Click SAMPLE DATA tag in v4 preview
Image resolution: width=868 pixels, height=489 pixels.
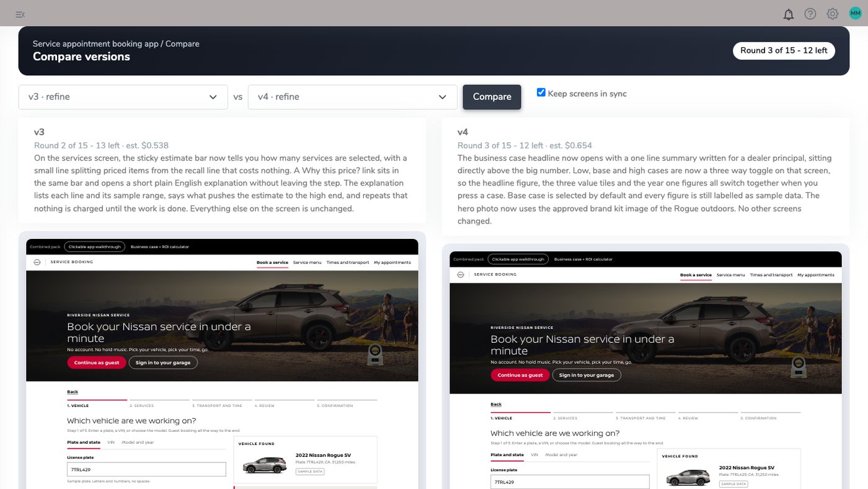(733, 484)
